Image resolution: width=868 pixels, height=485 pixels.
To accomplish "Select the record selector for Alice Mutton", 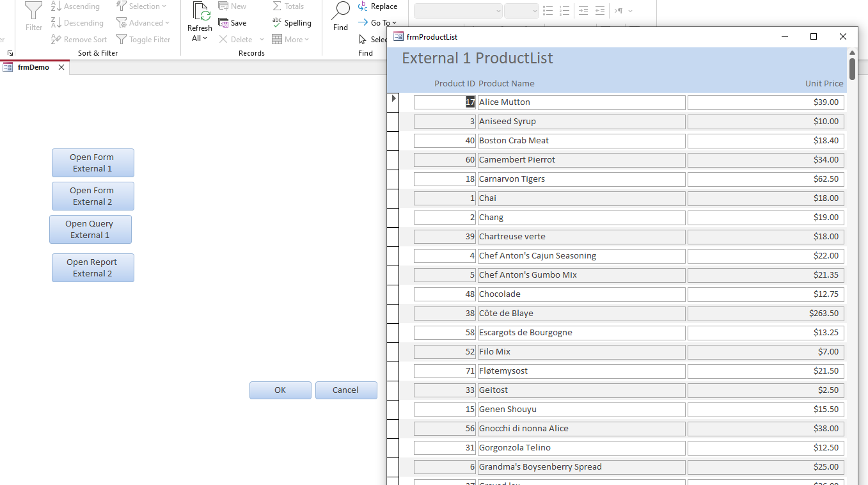I will tap(393, 102).
